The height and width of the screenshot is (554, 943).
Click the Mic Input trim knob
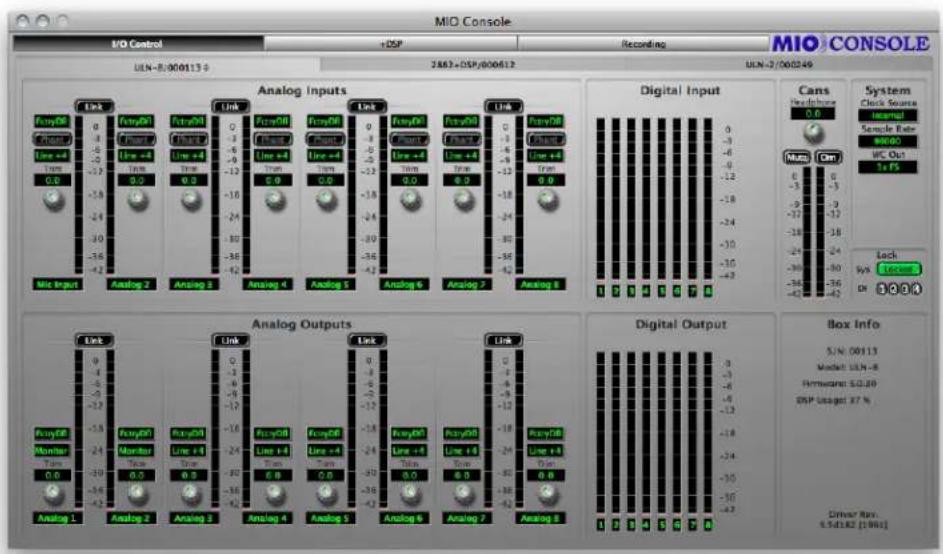click(x=54, y=199)
